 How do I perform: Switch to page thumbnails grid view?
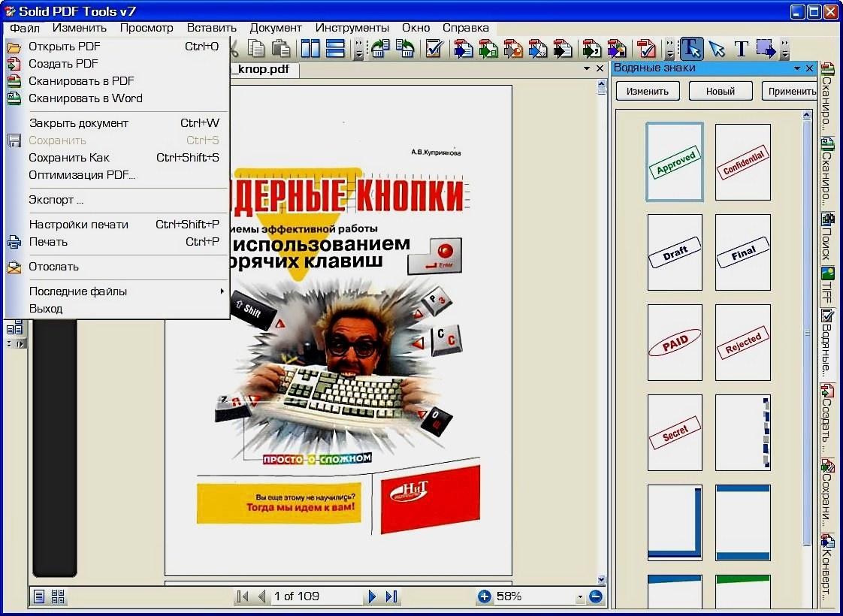58,596
